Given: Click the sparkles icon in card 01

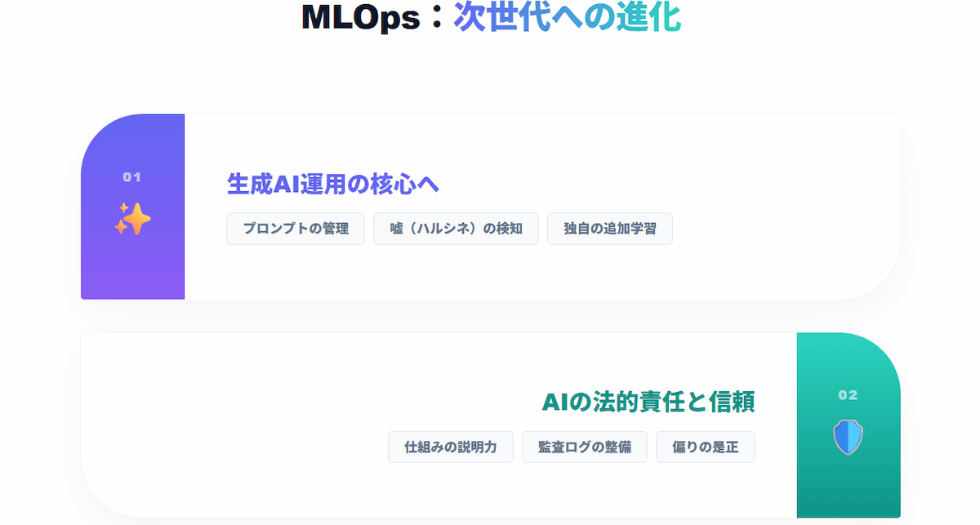Looking at the screenshot, I should click(x=132, y=219).
